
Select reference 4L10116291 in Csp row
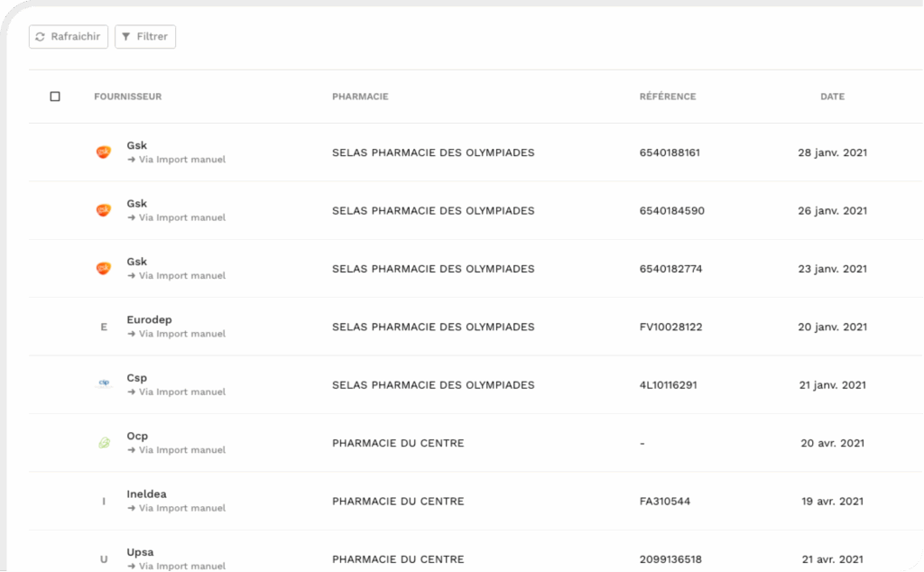tap(668, 384)
